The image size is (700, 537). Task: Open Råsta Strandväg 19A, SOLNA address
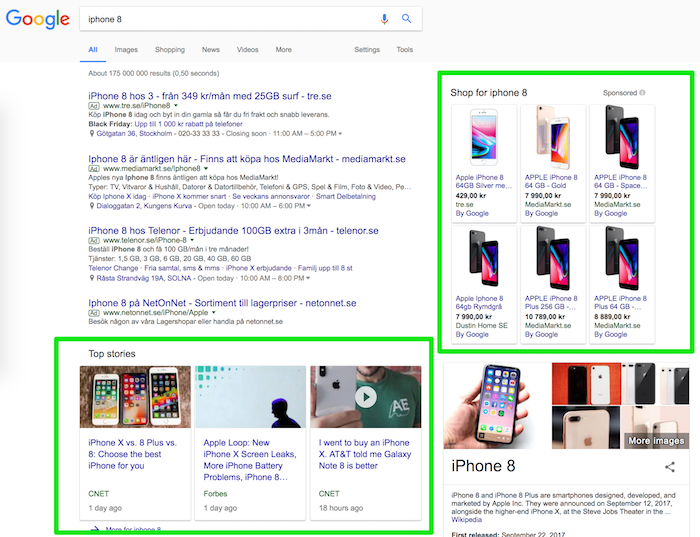pos(144,278)
